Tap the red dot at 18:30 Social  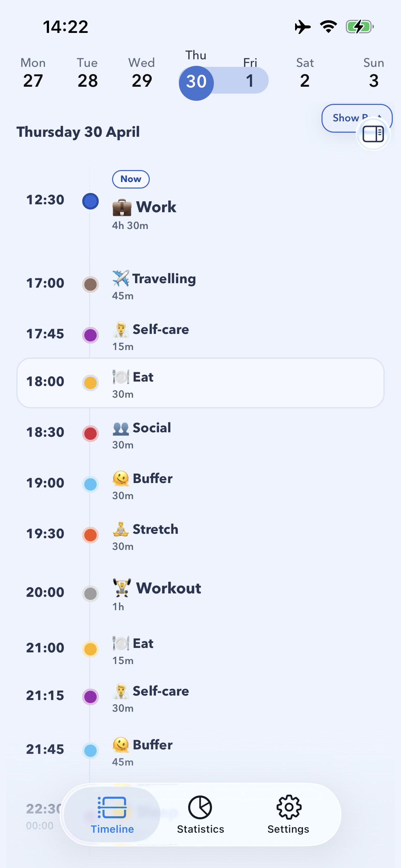click(90, 433)
